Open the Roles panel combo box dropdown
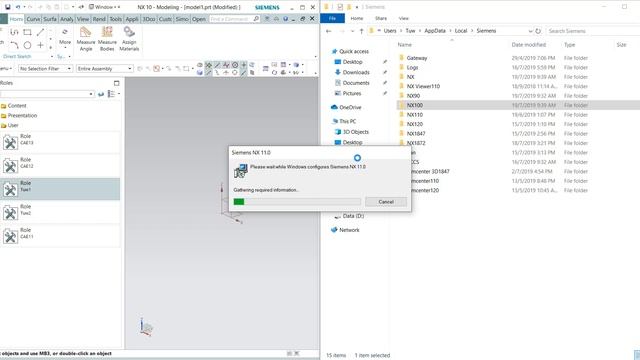This screenshot has height=360, width=640. coord(91,94)
